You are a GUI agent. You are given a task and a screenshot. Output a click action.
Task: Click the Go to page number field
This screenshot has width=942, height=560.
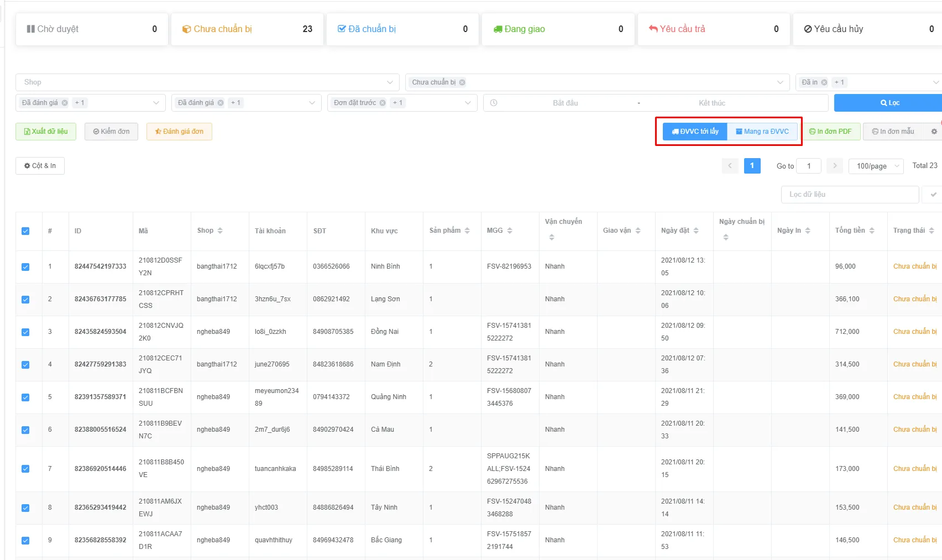coord(809,166)
